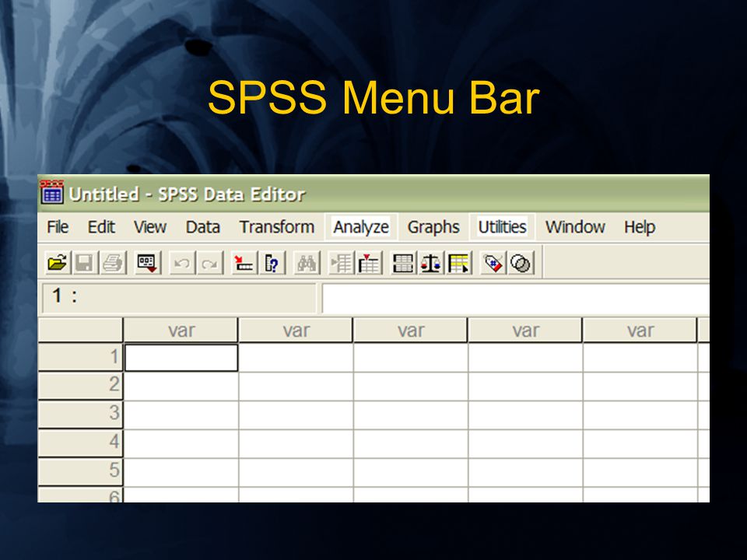Open the Graphs menu
747x560 pixels.
point(433,227)
